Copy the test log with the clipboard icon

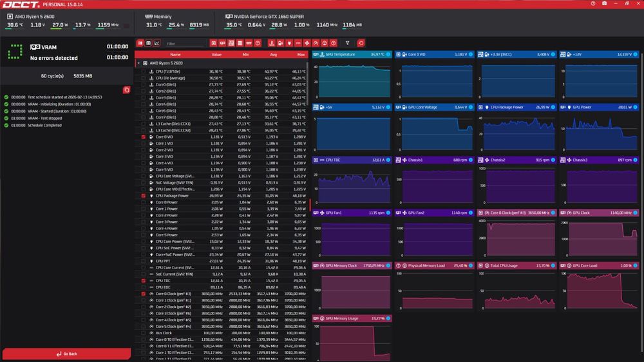(126, 90)
